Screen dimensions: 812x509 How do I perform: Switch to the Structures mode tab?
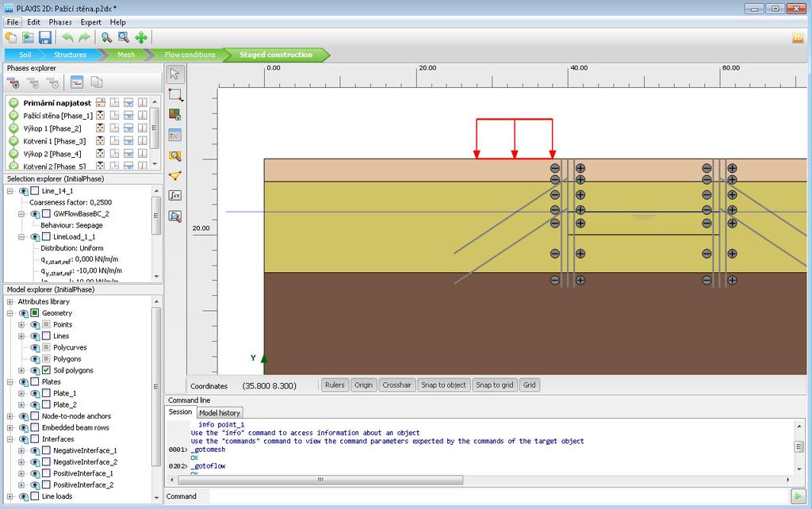[x=70, y=55]
